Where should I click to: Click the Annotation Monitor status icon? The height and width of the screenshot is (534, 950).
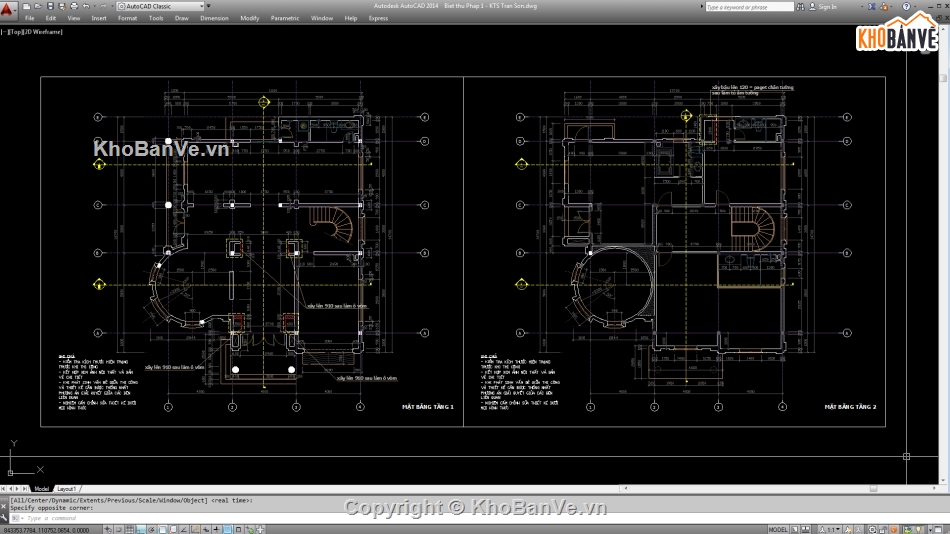261,529
